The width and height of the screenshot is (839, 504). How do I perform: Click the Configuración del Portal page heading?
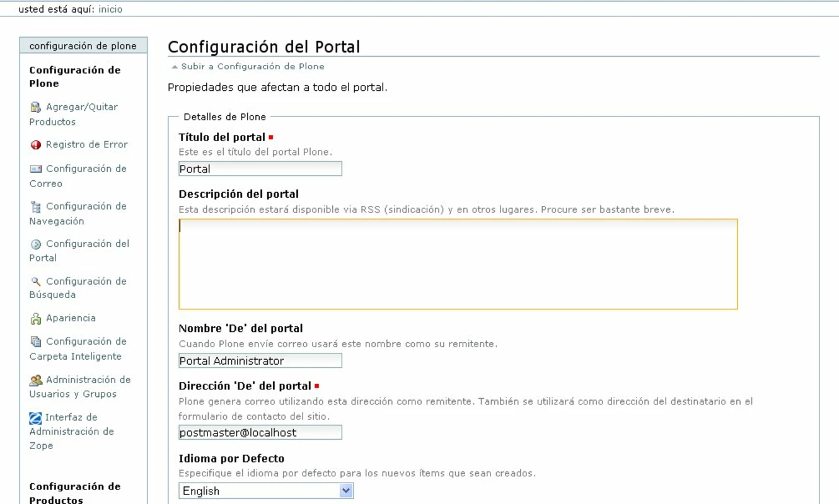264,47
